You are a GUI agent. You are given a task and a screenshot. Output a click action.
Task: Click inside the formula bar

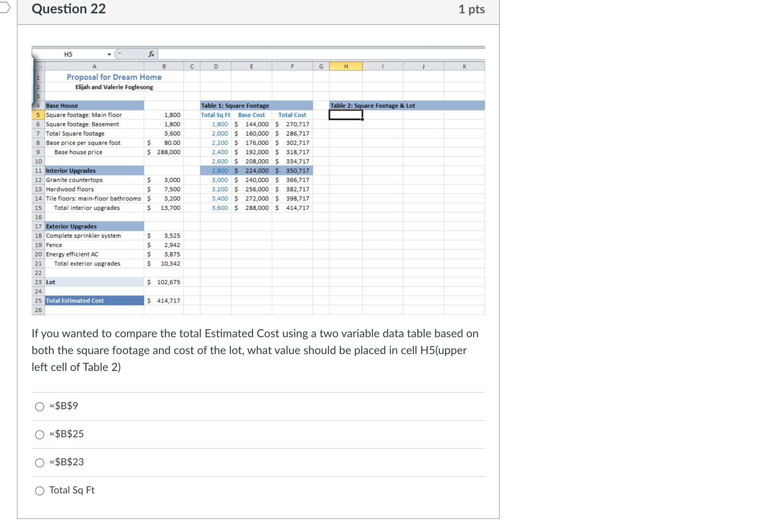click(x=316, y=54)
